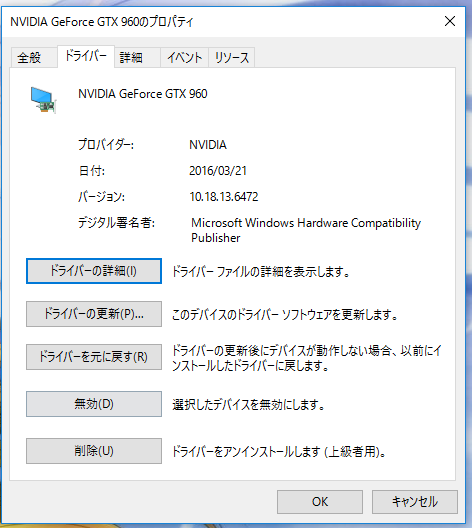Click the 選択したデバイスを無効にします description

click(248, 404)
